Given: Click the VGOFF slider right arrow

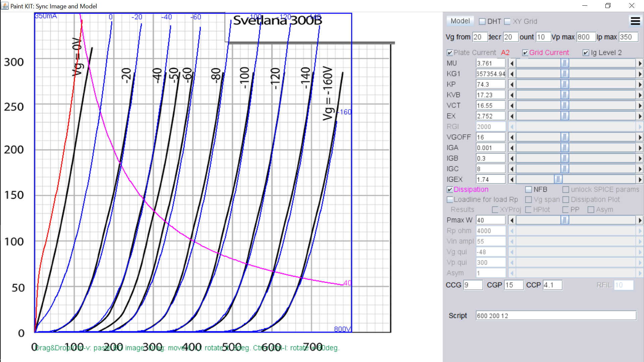Looking at the screenshot, I should tap(640, 137).
